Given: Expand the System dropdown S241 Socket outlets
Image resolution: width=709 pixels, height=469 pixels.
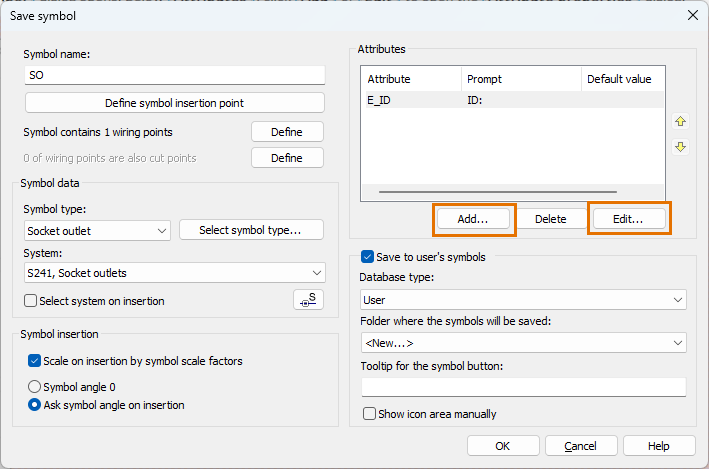Looking at the screenshot, I should point(175,273).
